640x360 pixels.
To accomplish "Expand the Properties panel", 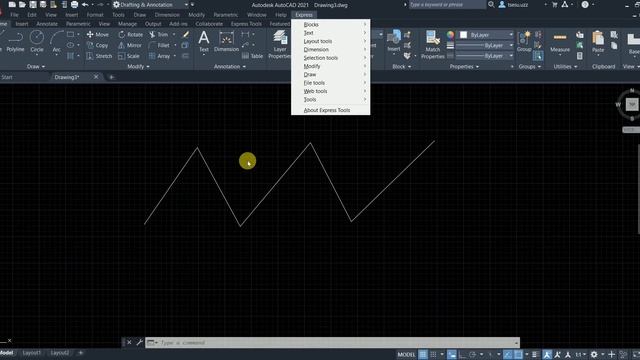I will 464,67.
